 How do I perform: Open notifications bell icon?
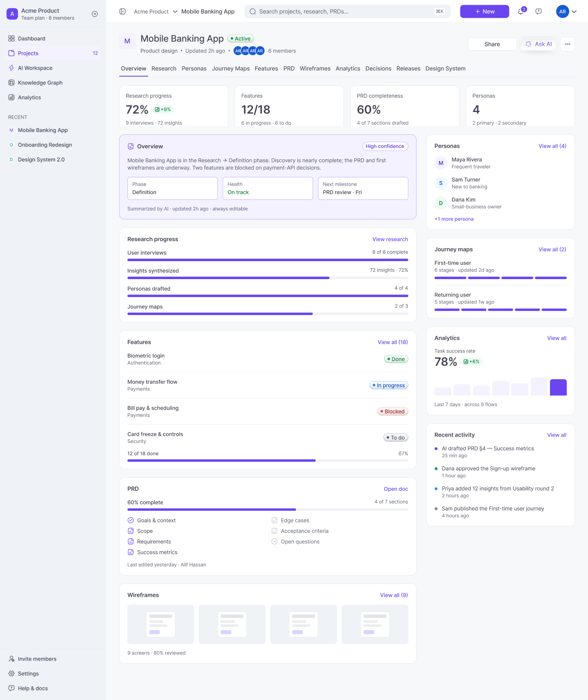(x=521, y=11)
